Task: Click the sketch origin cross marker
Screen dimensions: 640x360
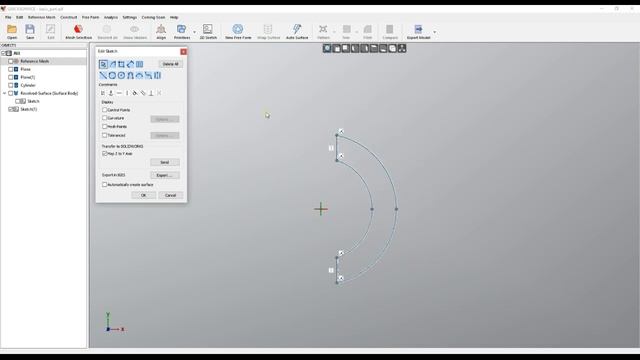Action: (321, 209)
